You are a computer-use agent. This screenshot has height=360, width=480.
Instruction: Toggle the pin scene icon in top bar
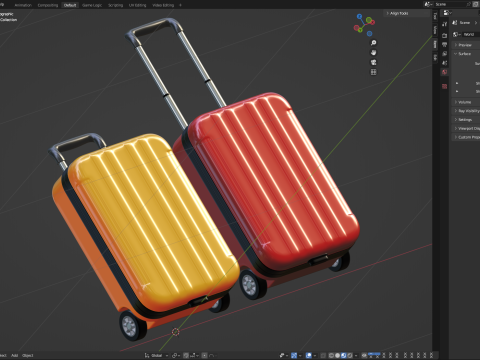tap(469, 4)
